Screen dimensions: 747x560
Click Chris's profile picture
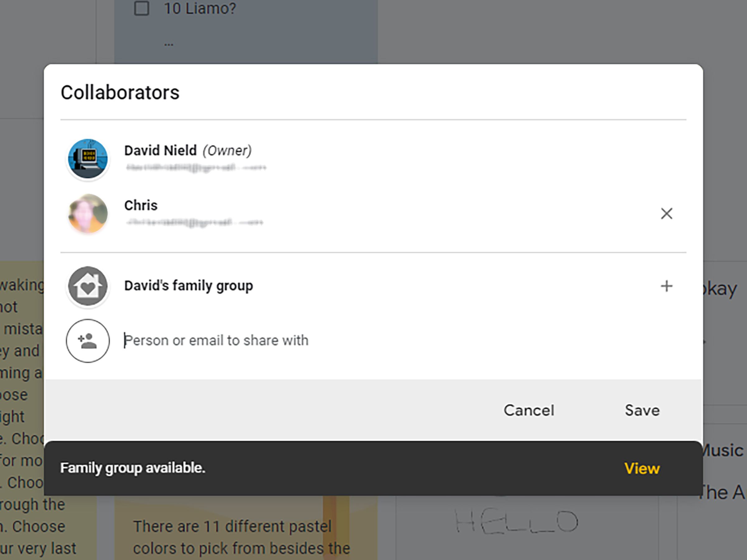point(88,213)
